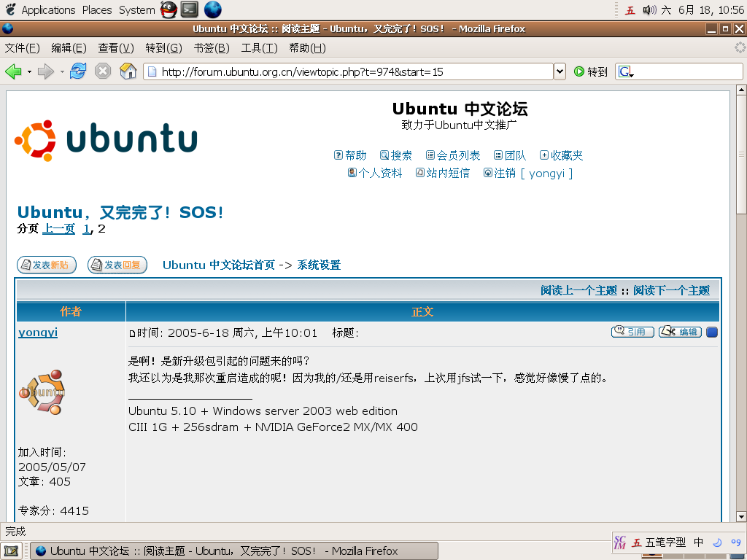
Task: Open the 工具(T) menu
Action: pyautogui.click(x=259, y=48)
